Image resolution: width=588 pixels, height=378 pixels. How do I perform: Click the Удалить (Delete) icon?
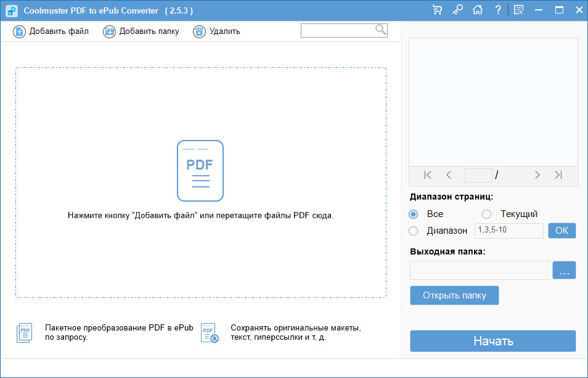click(200, 31)
